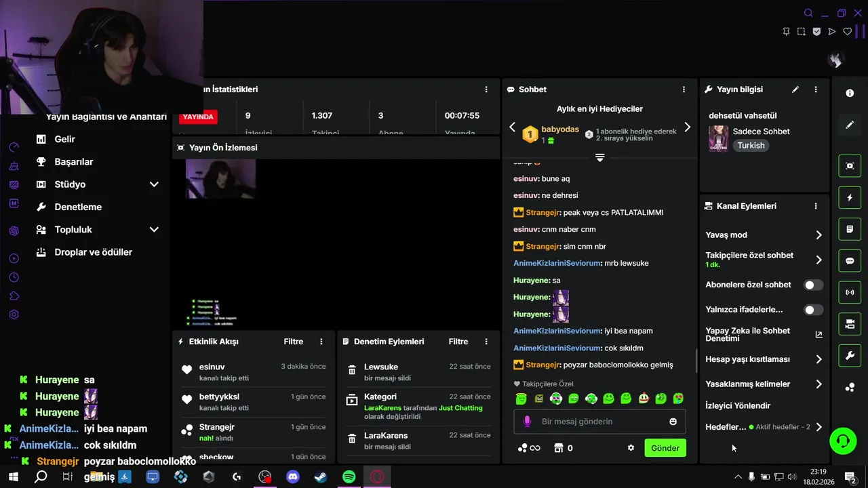Open Yayın İstatistikleri panel options menu
This screenshot has width=868, height=488.
pyautogui.click(x=486, y=89)
